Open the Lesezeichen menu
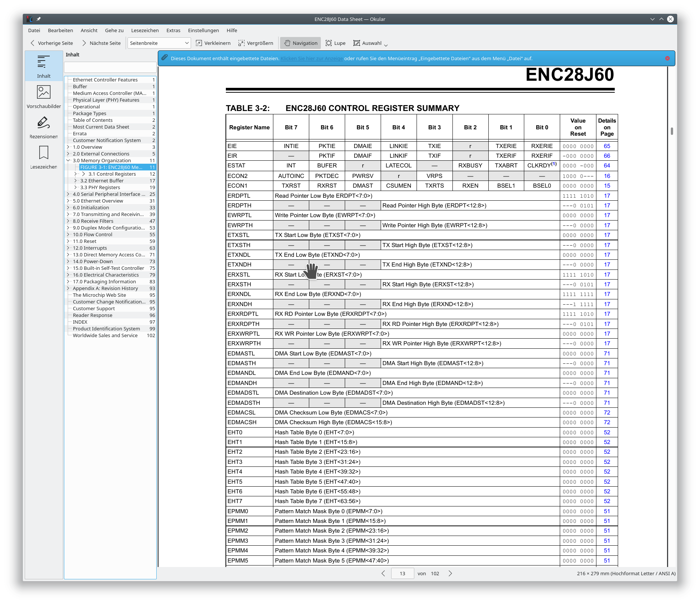The height and width of the screenshot is (604, 700). tap(145, 30)
